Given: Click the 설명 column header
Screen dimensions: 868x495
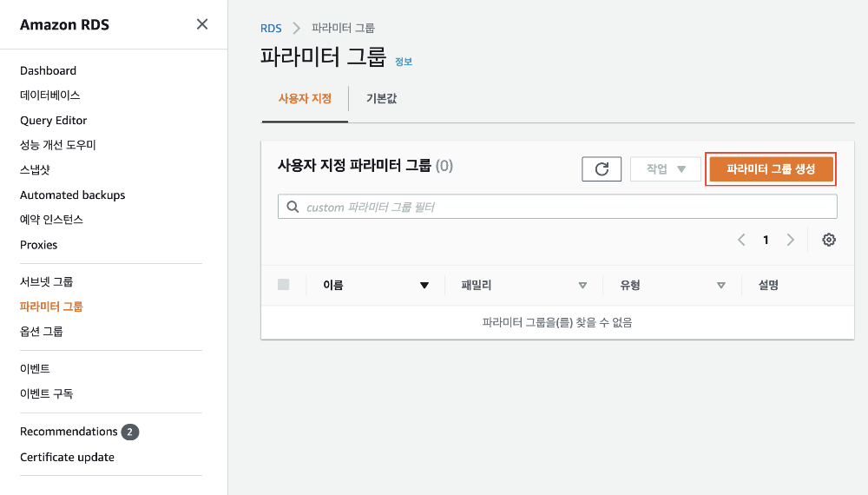Looking at the screenshot, I should [768, 285].
